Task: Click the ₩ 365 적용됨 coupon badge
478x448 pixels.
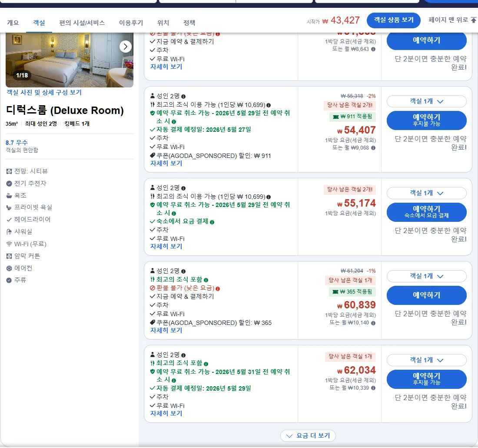Action: click(x=352, y=292)
